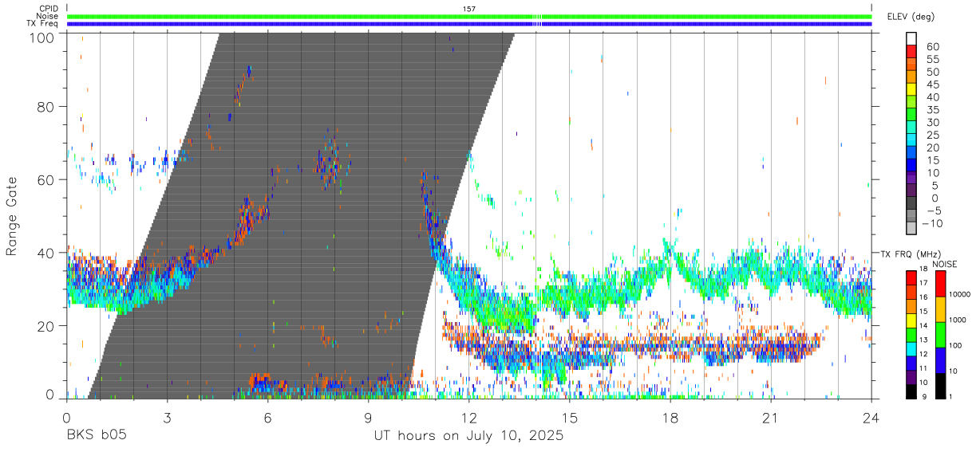Click the 'BKS b05' radar beam label
The height and width of the screenshot is (452, 980).
(x=96, y=435)
